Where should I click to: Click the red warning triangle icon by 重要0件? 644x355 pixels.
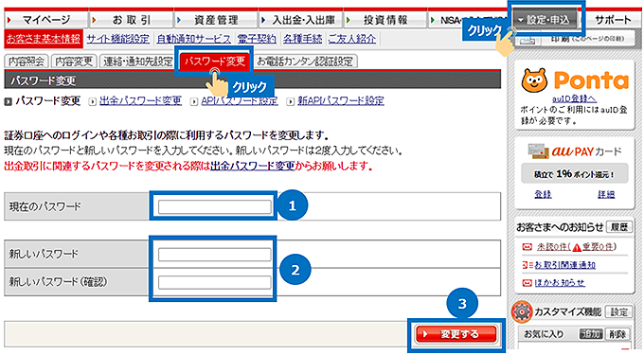click(577, 247)
